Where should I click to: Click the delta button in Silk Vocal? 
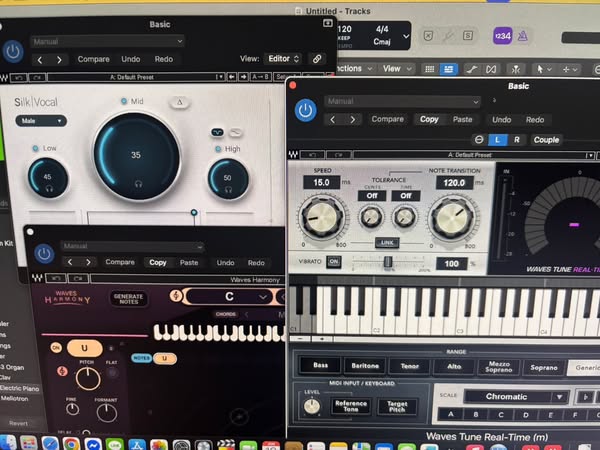[x=180, y=102]
